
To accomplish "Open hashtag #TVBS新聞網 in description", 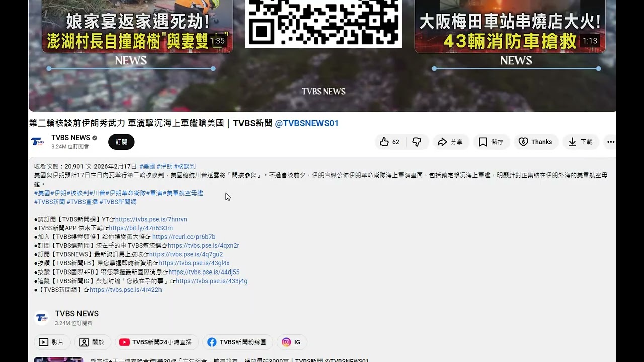I will coord(118,202).
